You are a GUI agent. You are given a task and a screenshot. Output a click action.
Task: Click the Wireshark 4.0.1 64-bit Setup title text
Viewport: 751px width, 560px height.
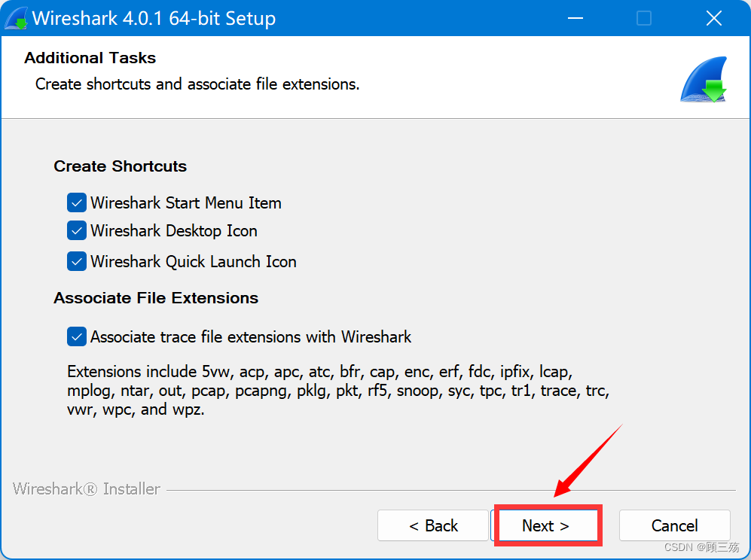coord(154,18)
